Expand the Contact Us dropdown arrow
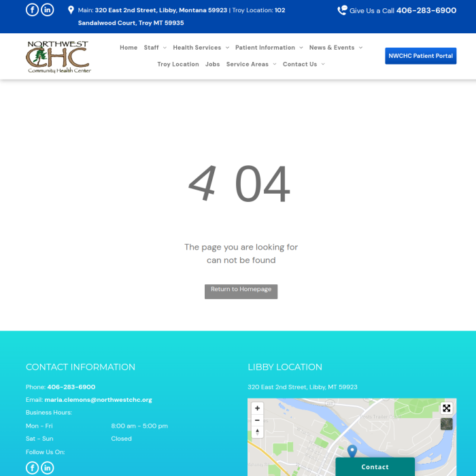Viewport: 476px width, 476px height. [x=323, y=64]
